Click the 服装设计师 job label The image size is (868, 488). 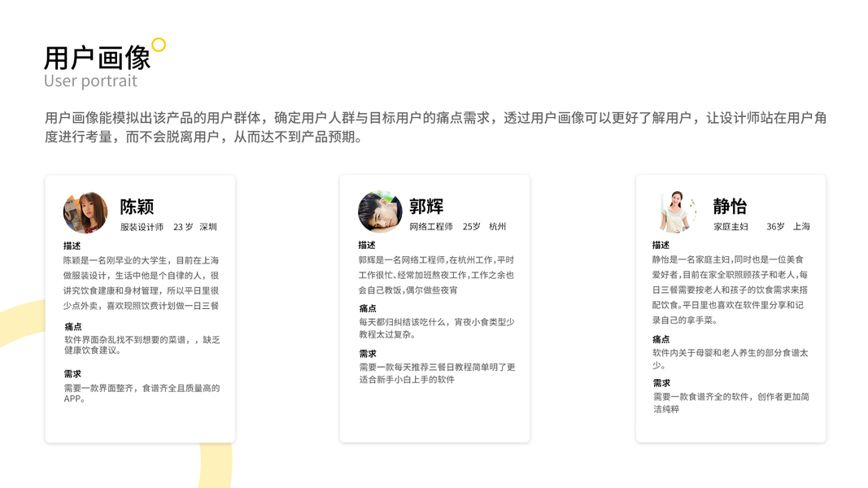coord(142,227)
